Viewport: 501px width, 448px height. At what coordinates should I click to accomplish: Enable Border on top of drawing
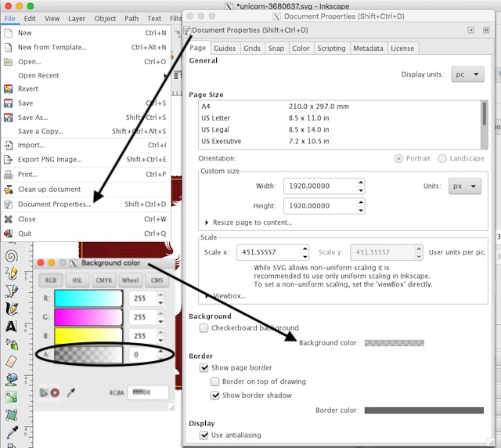tap(214, 381)
